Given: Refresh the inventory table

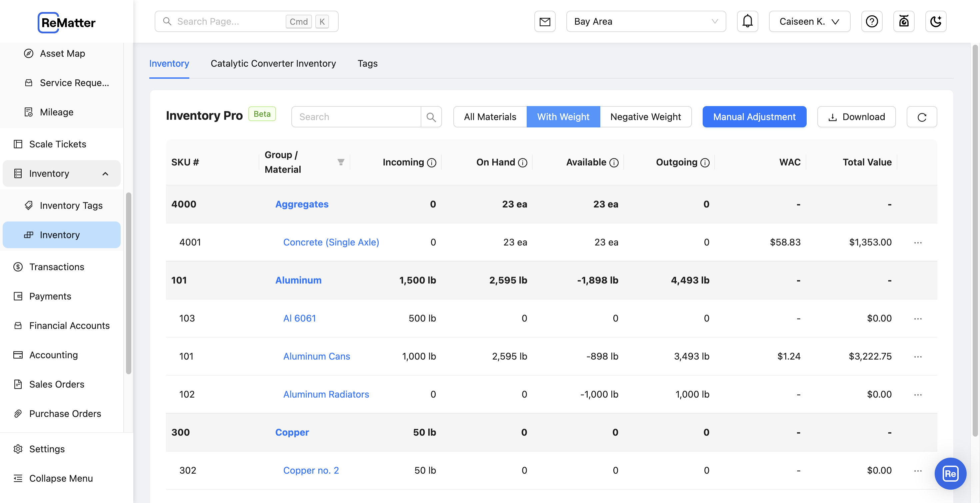Looking at the screenshot, I should 921,117.
